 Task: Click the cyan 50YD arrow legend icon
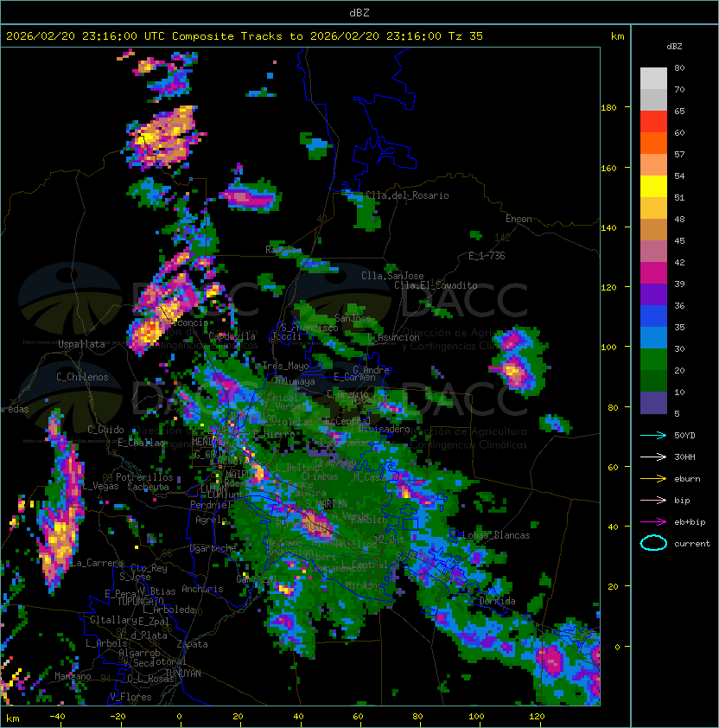coord(653,435)
